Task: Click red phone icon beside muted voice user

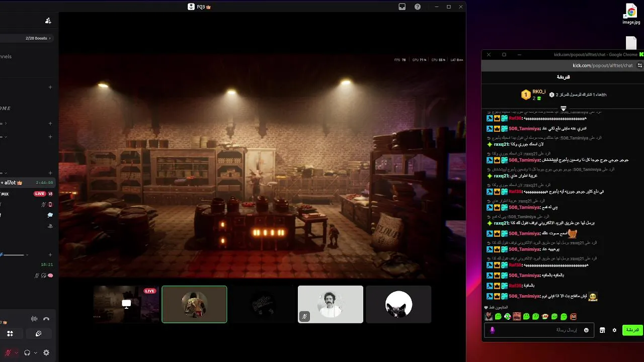Action: point(50,205)
